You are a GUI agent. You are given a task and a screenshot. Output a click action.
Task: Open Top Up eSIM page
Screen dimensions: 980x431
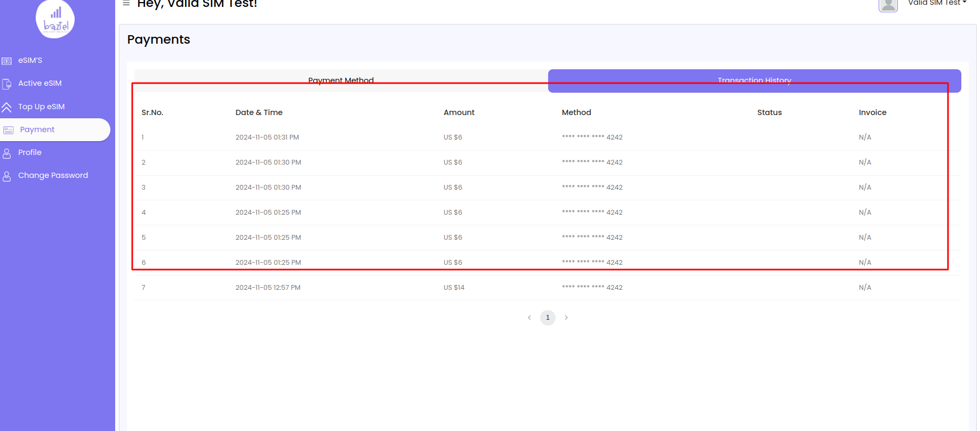42,107
